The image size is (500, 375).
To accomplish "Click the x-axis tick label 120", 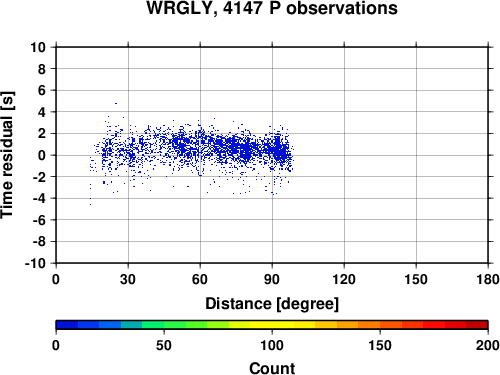I will click(344, 279).
